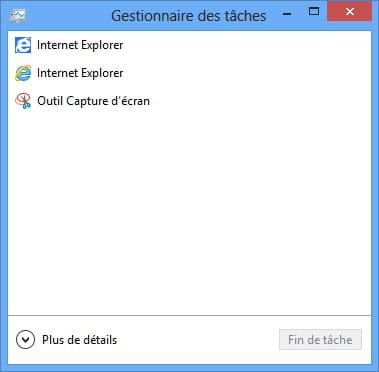
Task: Click blank row space right of first Internet Explorer
Action: (247, 45)
